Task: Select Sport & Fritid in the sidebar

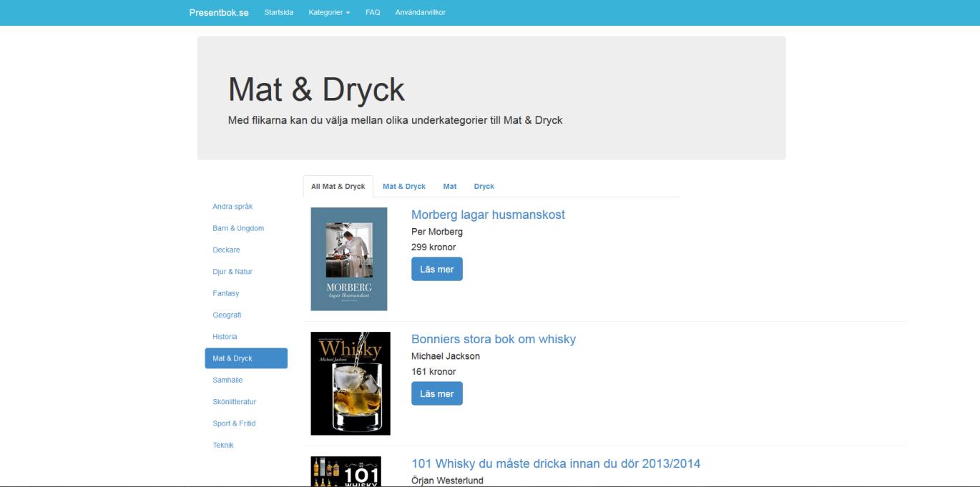Action: (234, 423)
